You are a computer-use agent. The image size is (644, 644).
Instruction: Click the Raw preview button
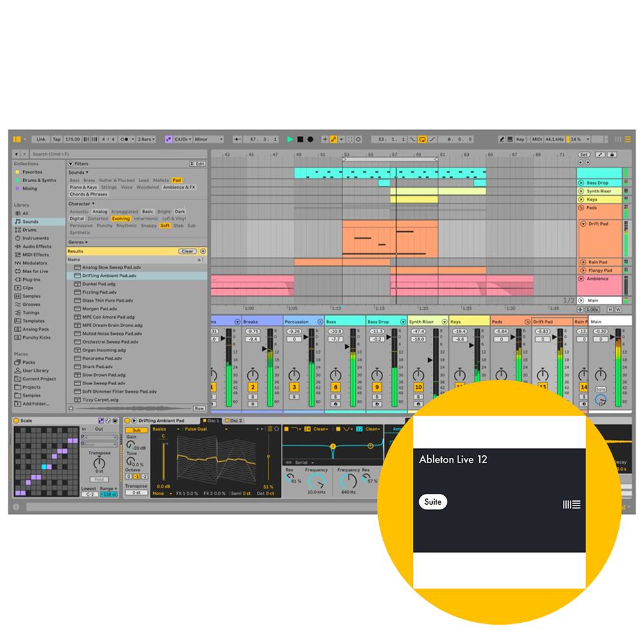(199, 408)
